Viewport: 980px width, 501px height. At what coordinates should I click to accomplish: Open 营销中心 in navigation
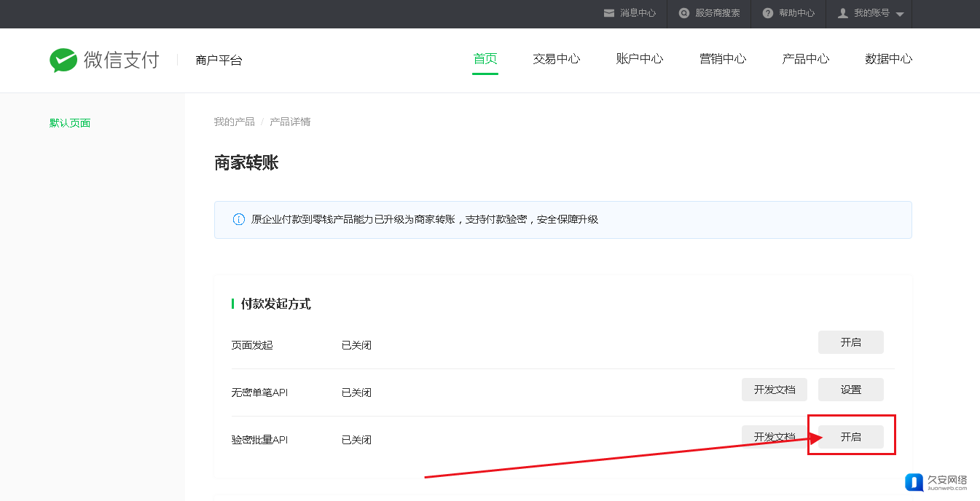coord(723,59)
